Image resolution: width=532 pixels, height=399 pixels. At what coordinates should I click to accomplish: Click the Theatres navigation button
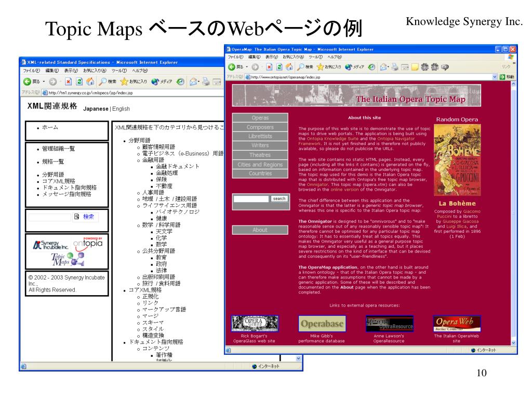(260, 155)
